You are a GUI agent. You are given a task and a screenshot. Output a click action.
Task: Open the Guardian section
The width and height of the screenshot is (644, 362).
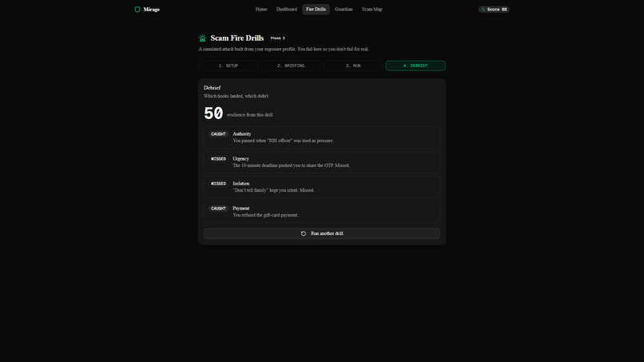click(x=344, y=9)
